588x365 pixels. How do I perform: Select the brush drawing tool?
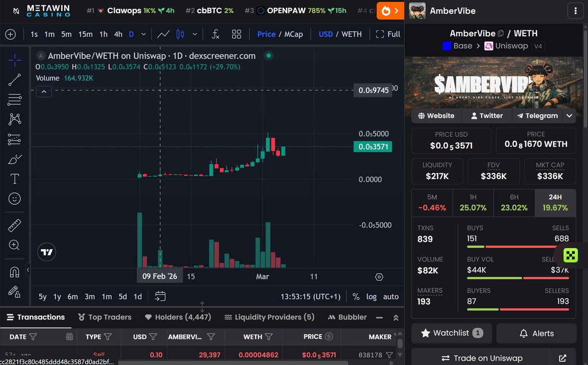tap(15, 159)
